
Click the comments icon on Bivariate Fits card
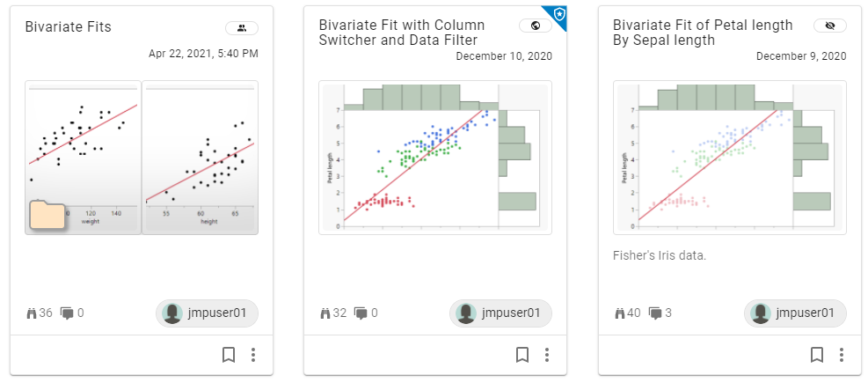[67, 313]
